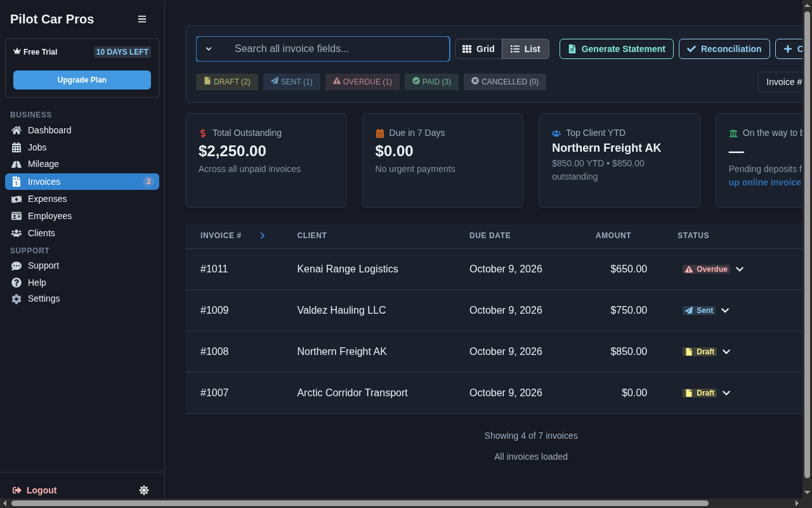The image size is (812, 508).
Task: Toggle the SENT (1) status filter
Action: tap(292, 82)
